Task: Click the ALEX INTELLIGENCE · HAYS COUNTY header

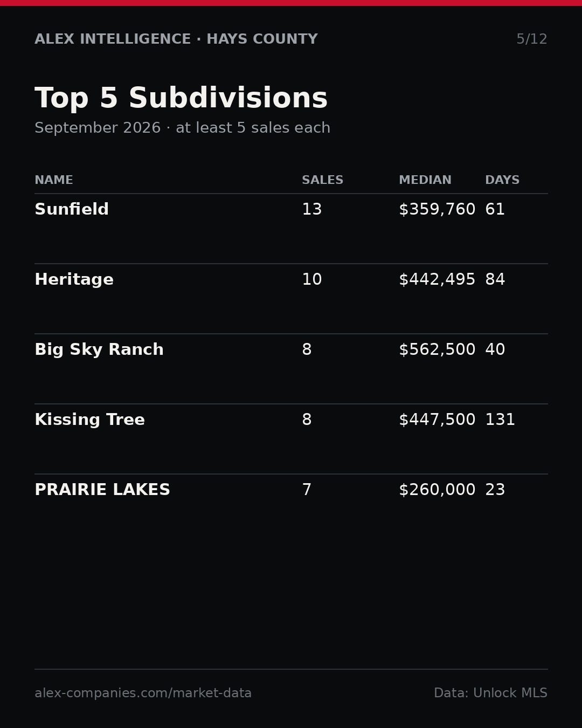Action: click(176, 39)
